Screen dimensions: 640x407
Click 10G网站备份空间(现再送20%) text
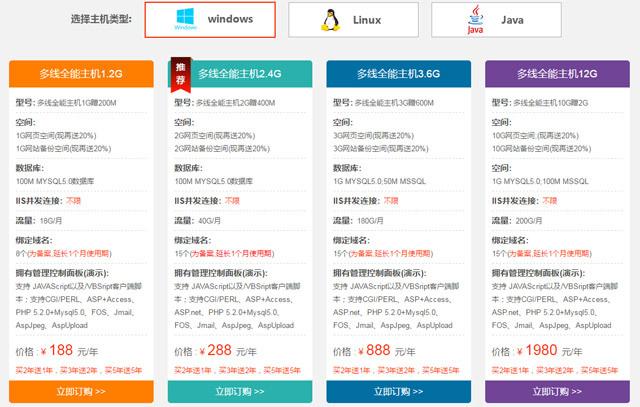(542, 149)
